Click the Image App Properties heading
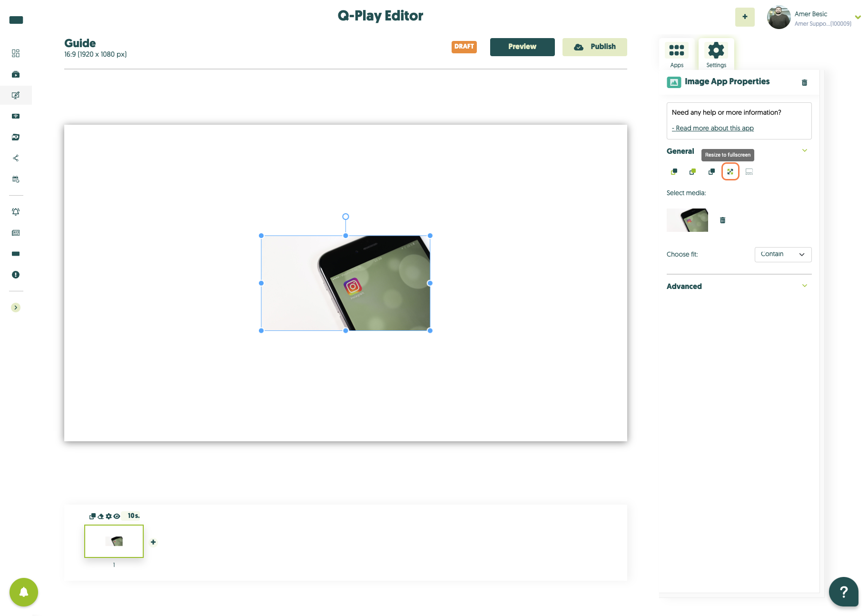 [x=727, y=82]
